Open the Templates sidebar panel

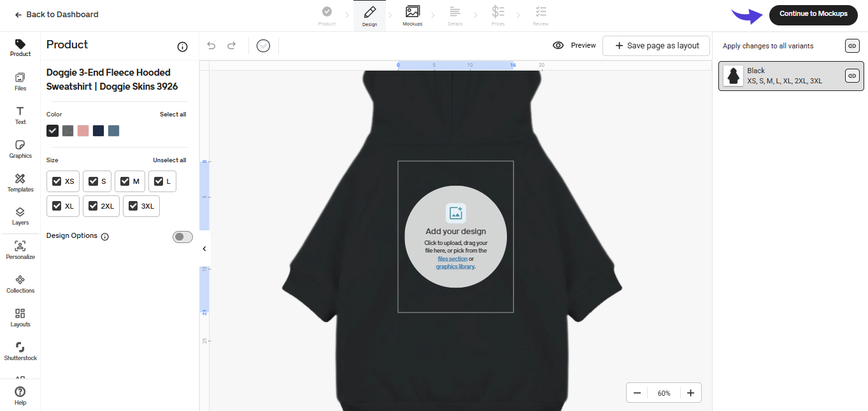pos(20,183)
